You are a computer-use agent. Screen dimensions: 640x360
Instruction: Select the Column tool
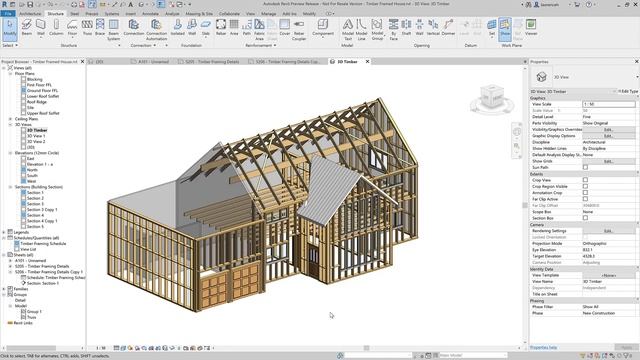[56, 27]
